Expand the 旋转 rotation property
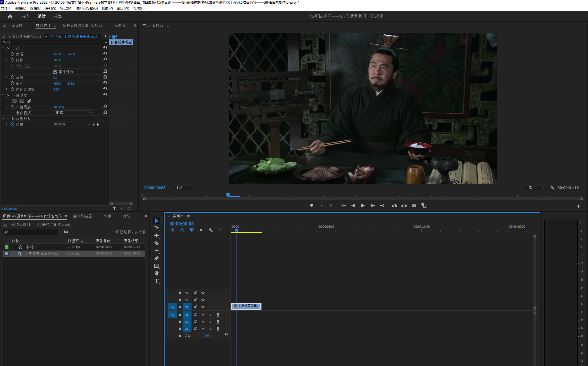Screen dimensions: 588x366 [x=7, y=77]
